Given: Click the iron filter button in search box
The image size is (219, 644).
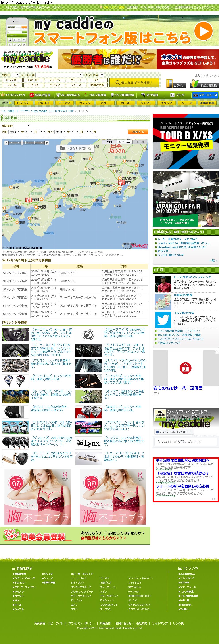Looking at the screenshot, I should pos(55,80).
